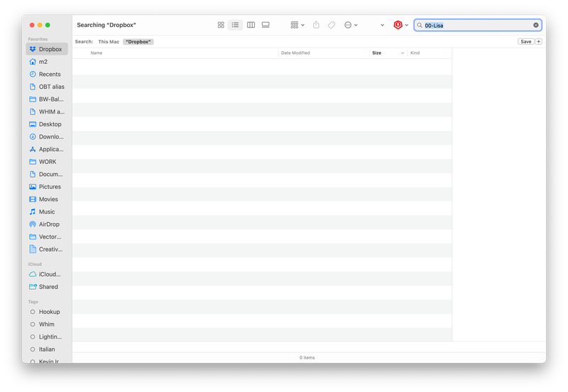Save the current search

[525, 42]
